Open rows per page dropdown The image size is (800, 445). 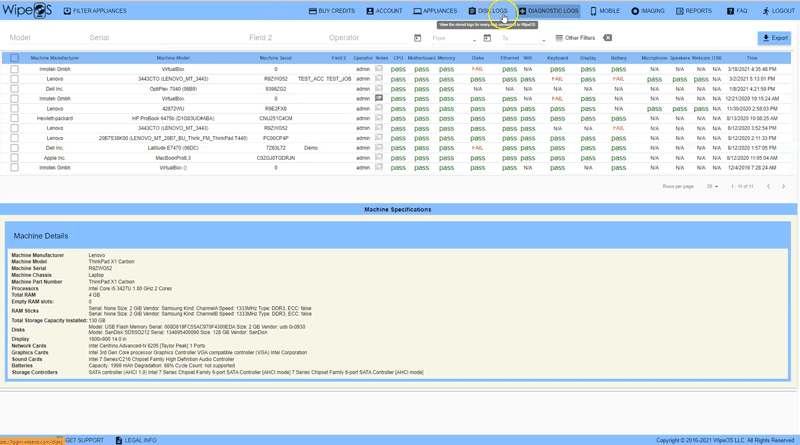coord(712,186)
